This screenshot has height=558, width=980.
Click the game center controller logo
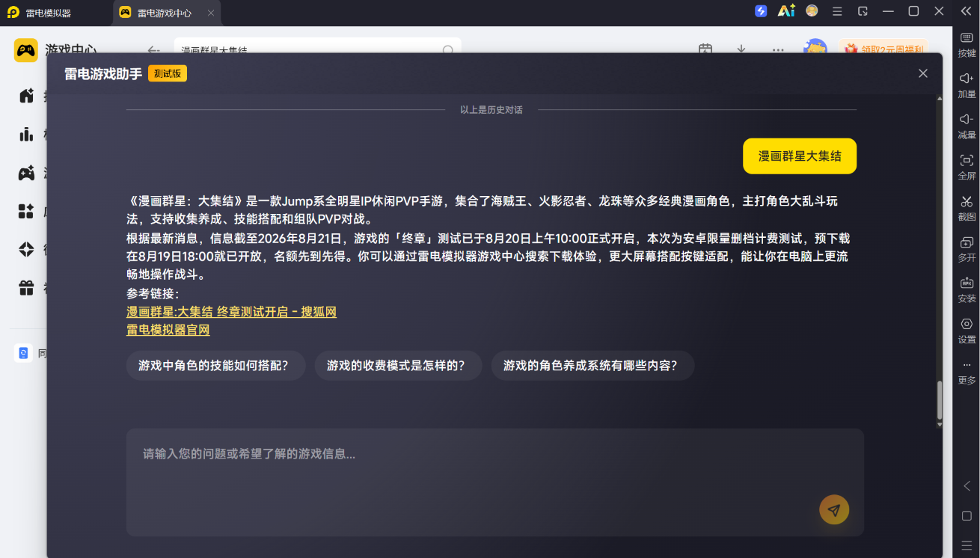coord(26,50)
